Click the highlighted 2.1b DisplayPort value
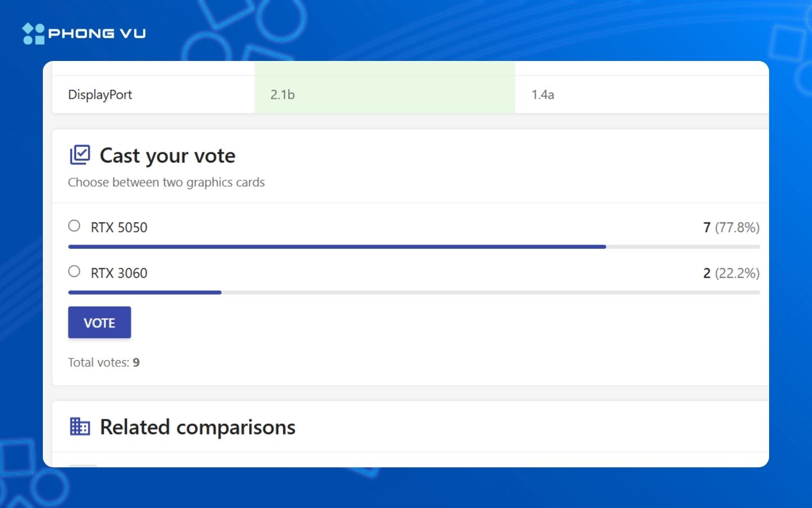 pos(283,95)
